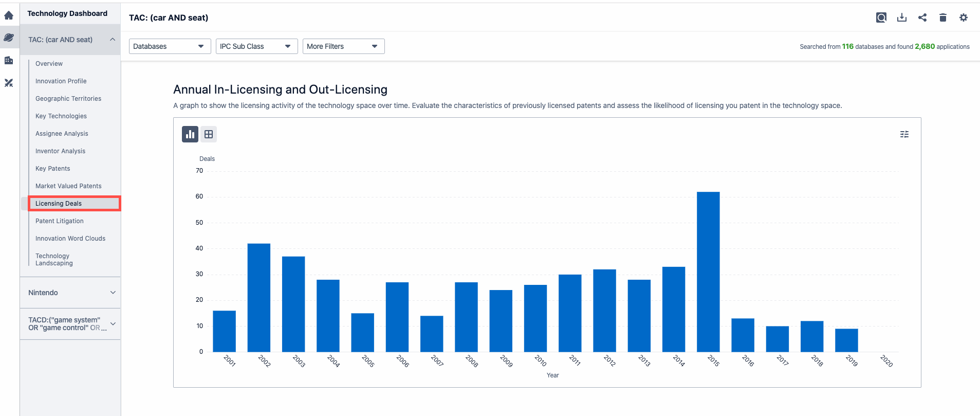The image size is (980, 416).
Task: Collapse the TAC: (car AND seat) section
Action: coord(113,40)
